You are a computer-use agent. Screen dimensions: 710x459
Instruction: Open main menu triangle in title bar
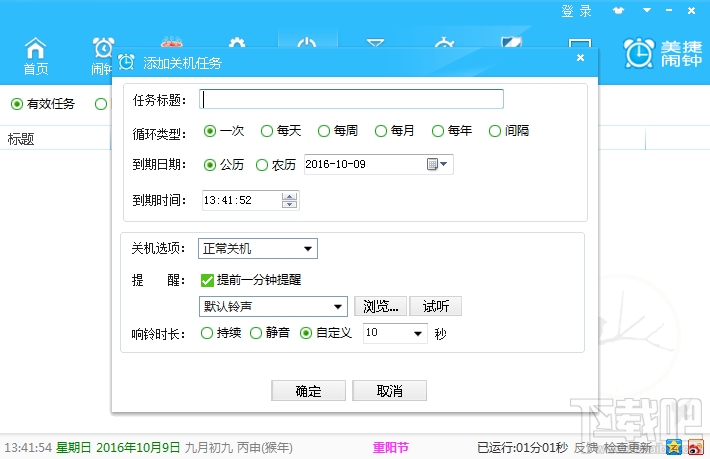click(647, 10)
